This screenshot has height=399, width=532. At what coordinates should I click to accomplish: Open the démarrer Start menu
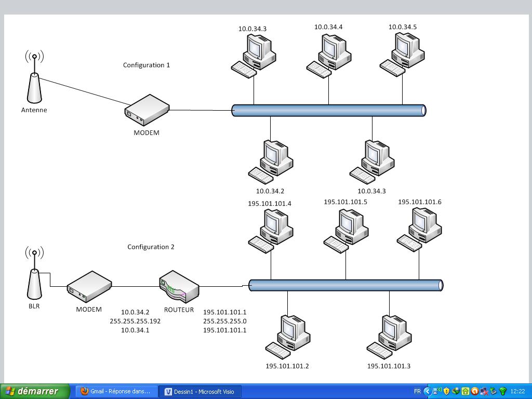pos(35,391)
